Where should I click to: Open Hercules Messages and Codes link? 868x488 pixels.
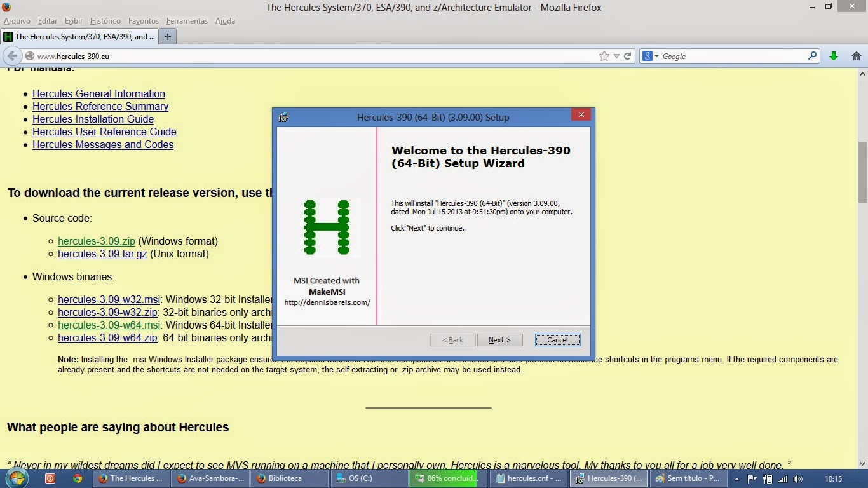pos(103,144)
